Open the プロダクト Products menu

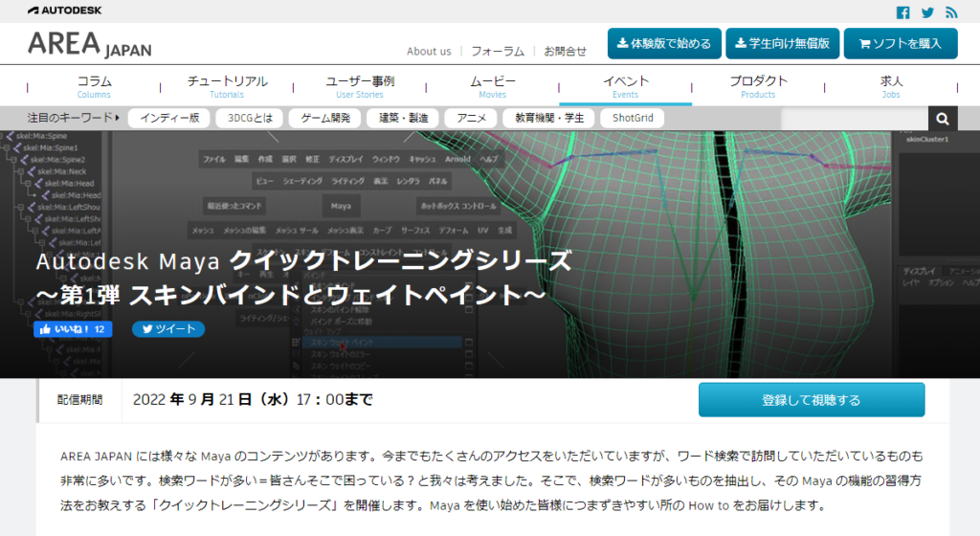(x=758, y=86)
